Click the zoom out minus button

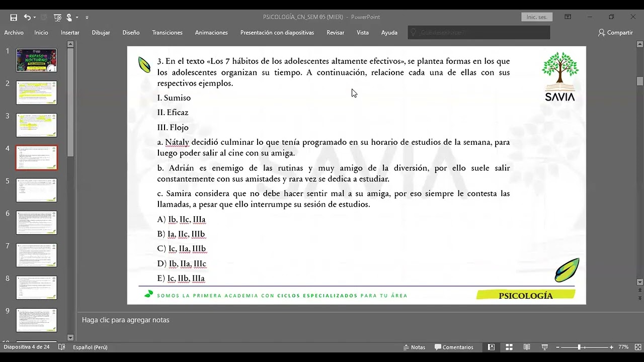557,347
